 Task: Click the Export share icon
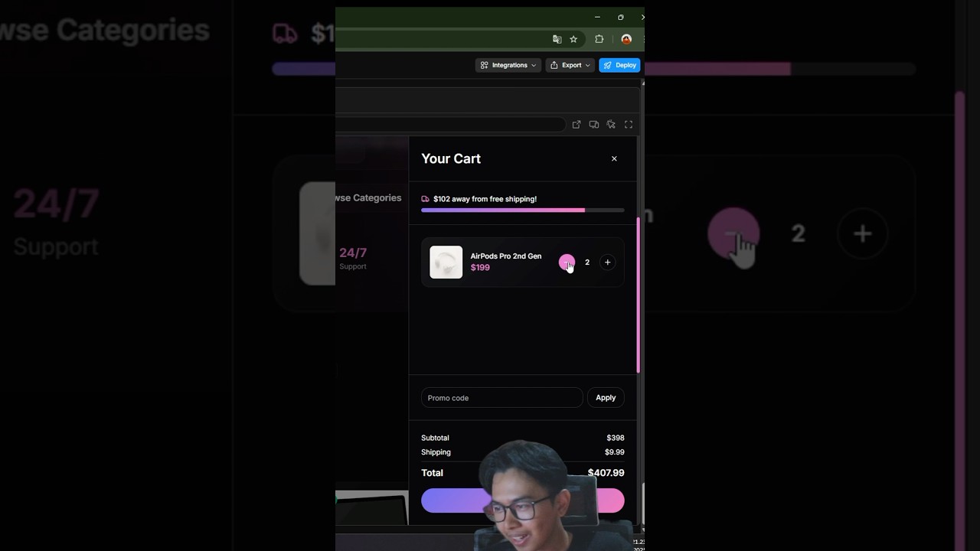554,65
